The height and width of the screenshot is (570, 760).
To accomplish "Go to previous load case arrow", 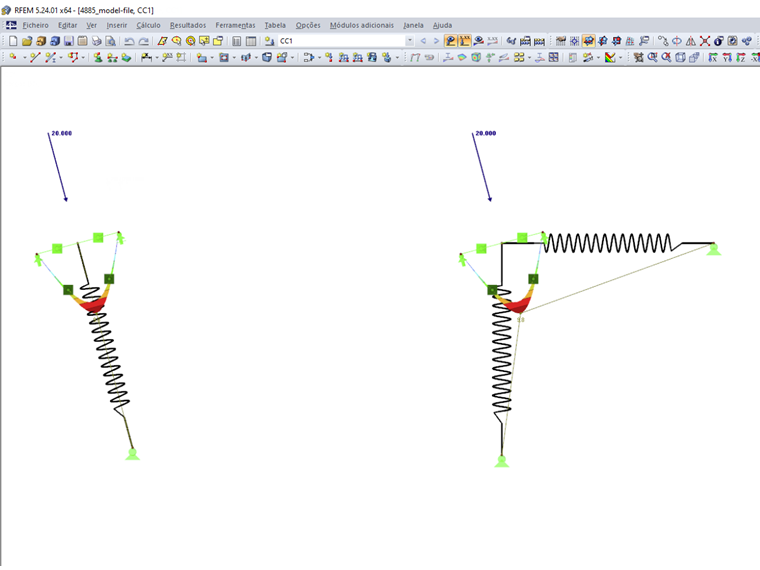I will coord(423,41).
